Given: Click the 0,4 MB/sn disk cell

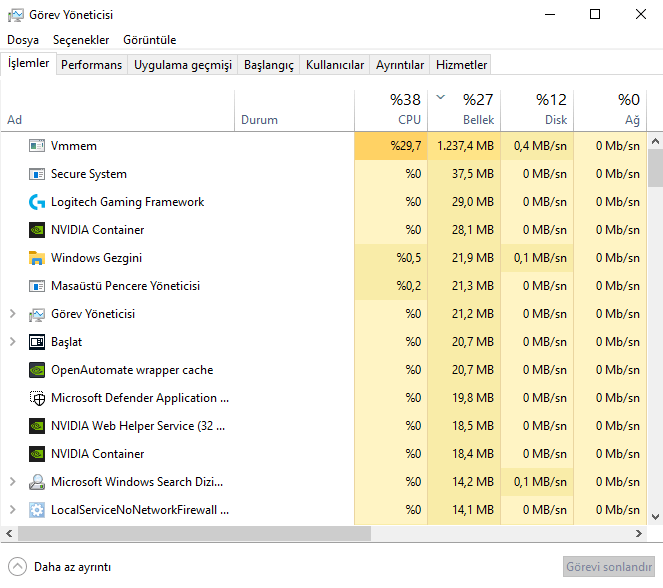Looking at the screenshot, I should [x=537, y=146].
